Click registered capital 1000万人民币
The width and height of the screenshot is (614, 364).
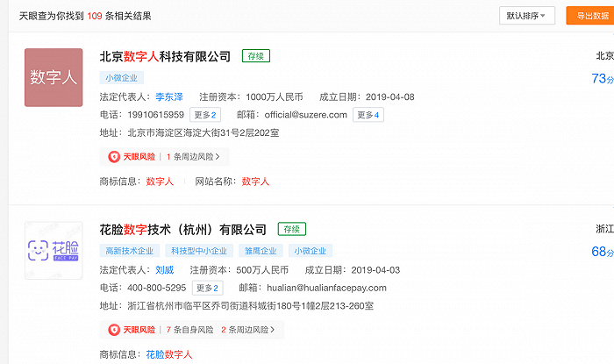click(275, 97)
